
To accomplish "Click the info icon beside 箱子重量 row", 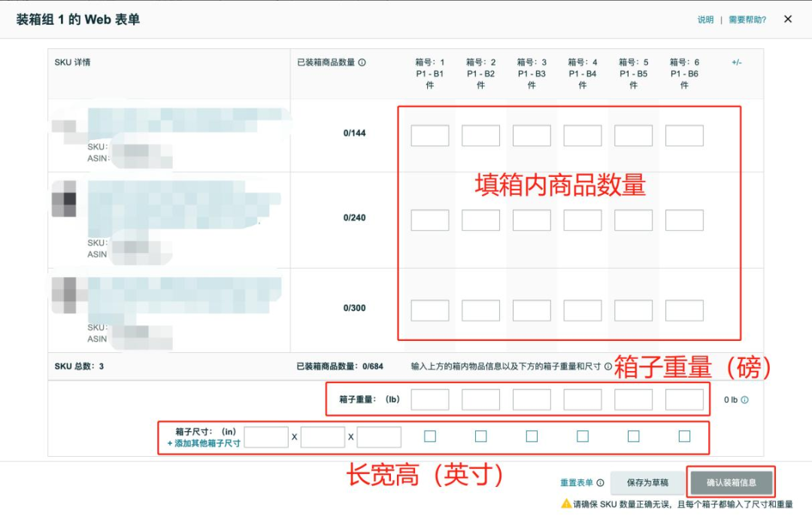I will (745, 398).
